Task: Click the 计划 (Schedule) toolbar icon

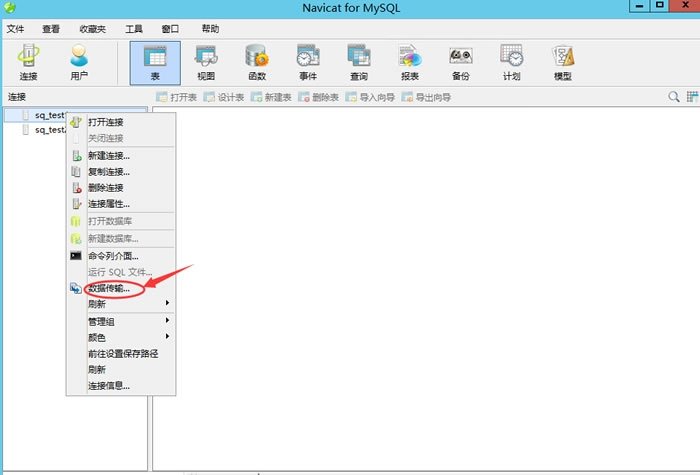Action: 512,62
